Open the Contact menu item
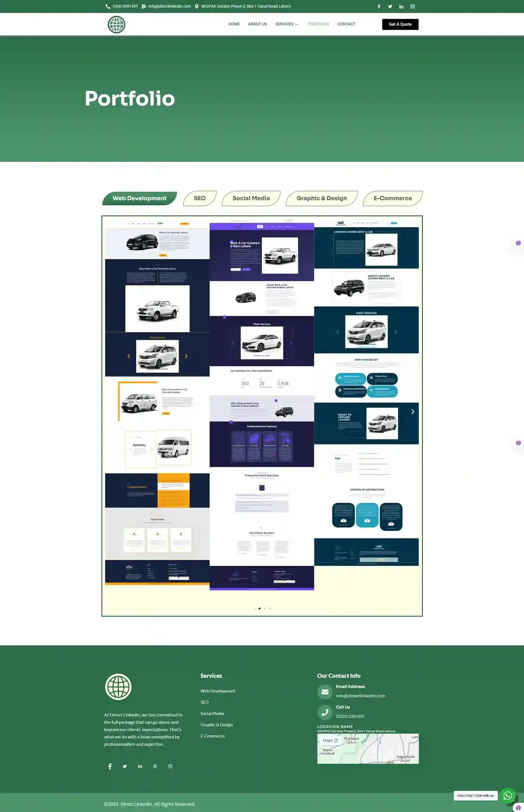 pyautogui.click(x=346, y=24)
